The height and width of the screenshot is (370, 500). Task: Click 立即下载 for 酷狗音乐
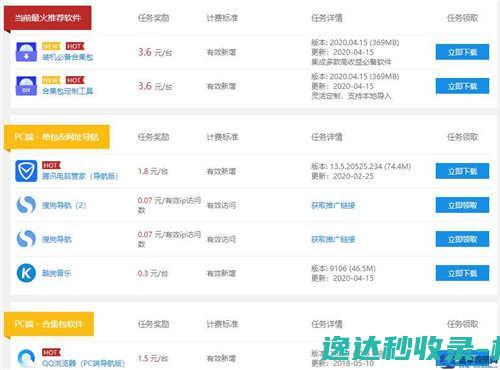(x=462, y=273)
